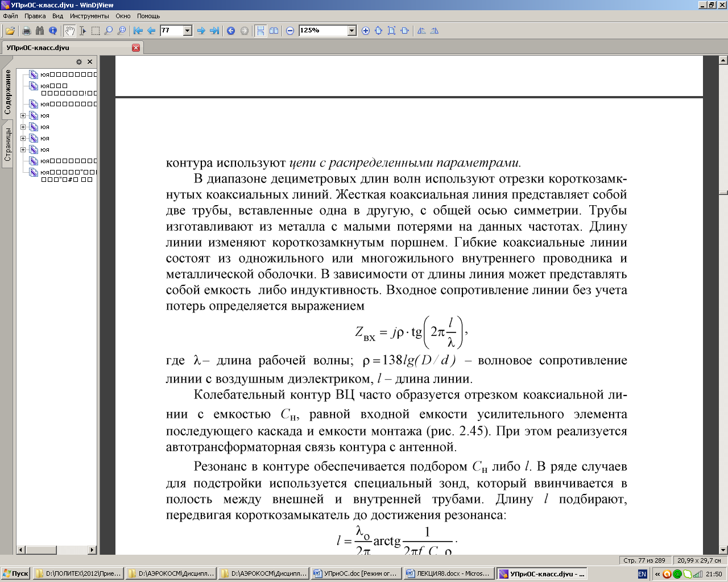Switch to ЛЕКЦИЯ8.docx taskbar button
728x582 pixels.
coord(448,574)
